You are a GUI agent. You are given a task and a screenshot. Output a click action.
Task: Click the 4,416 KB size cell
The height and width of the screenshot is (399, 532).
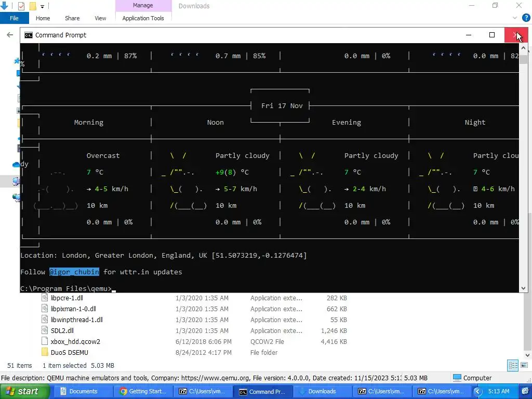point(334,341)
